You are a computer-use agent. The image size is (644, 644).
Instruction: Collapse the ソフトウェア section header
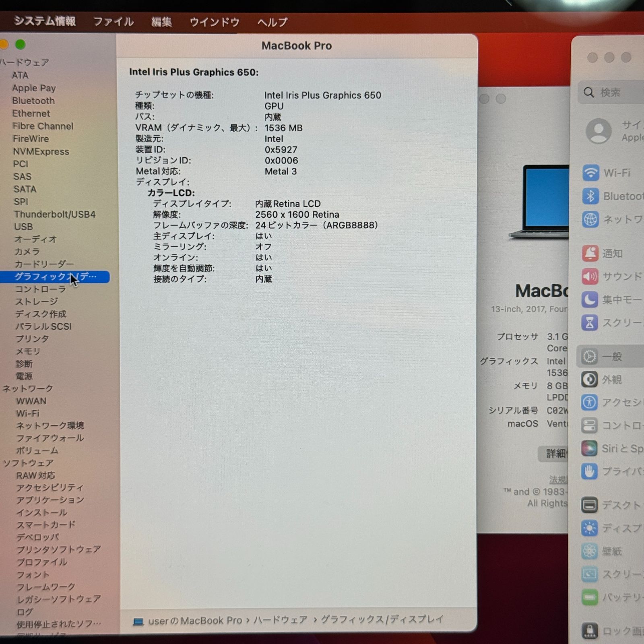[x=28, y=463]
